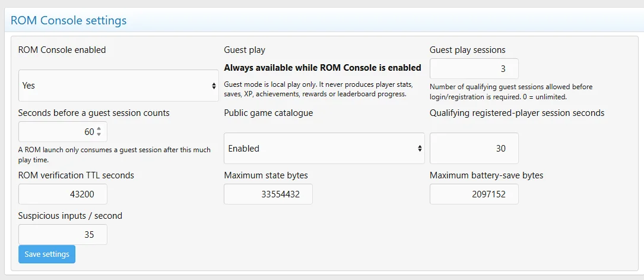
Task: Open the ROM Console enabled dropdown
Action: (118, 86)
